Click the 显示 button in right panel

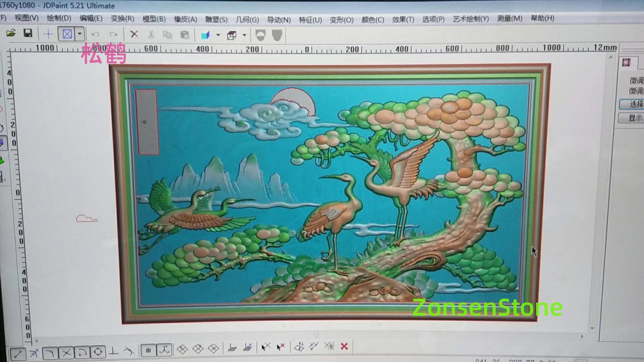[x=631, y=118]
